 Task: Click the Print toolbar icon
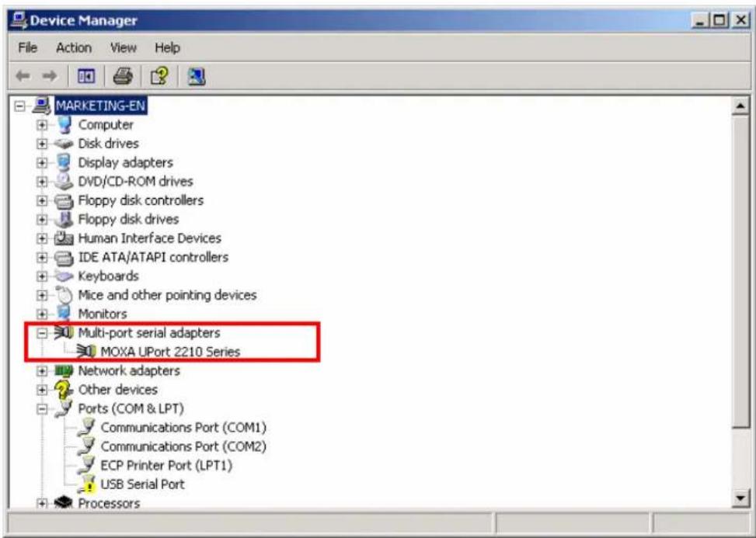click(x=123, y=76)
